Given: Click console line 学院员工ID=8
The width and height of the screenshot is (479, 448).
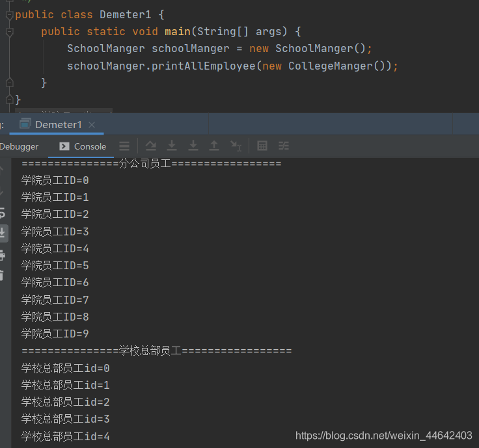Looking at the screenshot, I should (x=55, y=317).
